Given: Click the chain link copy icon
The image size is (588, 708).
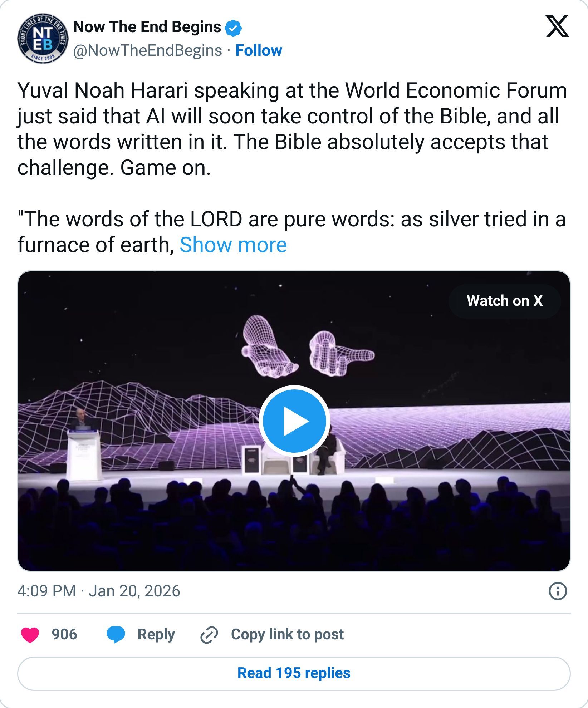Looking at the screenshot, I should tap(209, 635).
